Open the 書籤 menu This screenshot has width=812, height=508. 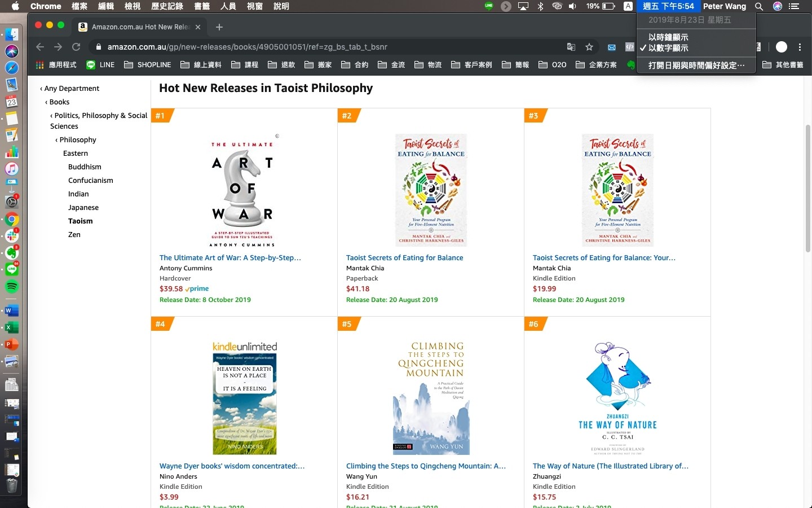(202, 6)
